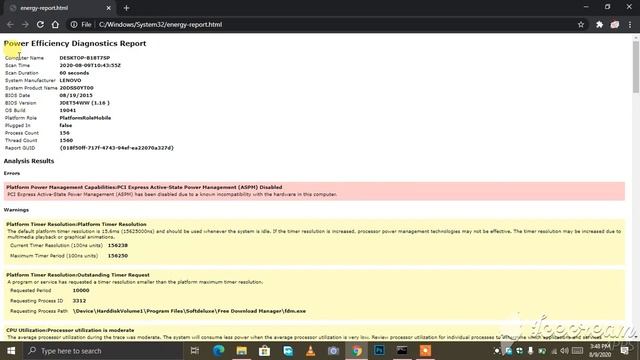The image size is (640, 360).
Task: Open a new browser tab
Action: click(127, 8)
